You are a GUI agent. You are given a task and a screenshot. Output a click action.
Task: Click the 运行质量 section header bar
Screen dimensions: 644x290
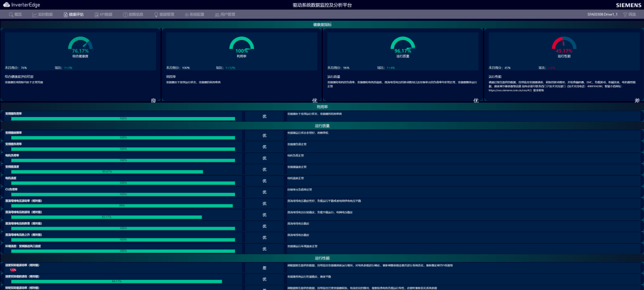(322, 126)
